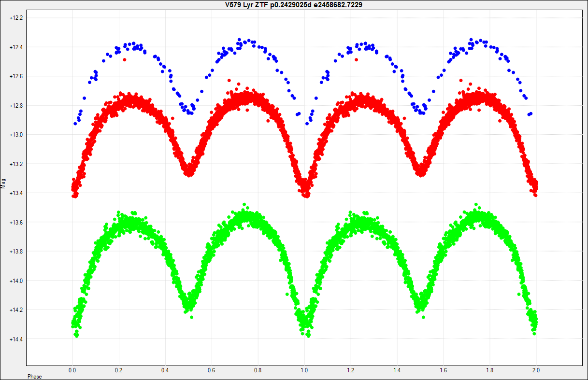
Task: Select the +14.4 magnitude tick label
Action: point(17,339)
